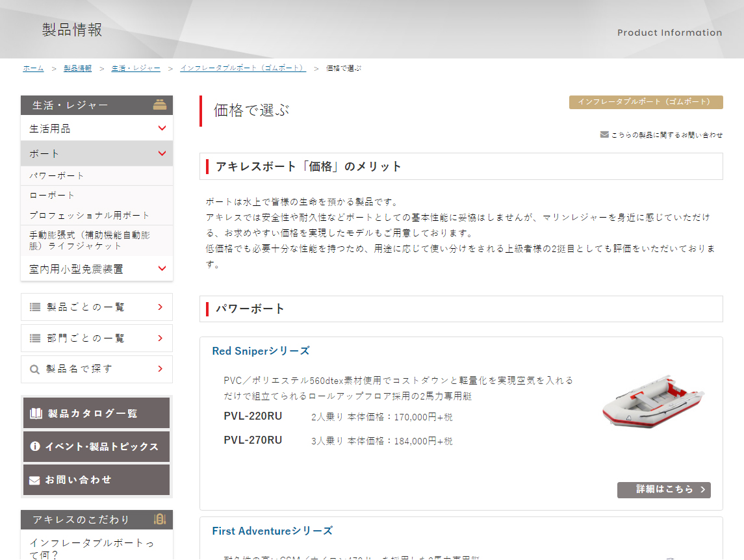Open Red Sniperシリーズ title link

tap(261, 351)
